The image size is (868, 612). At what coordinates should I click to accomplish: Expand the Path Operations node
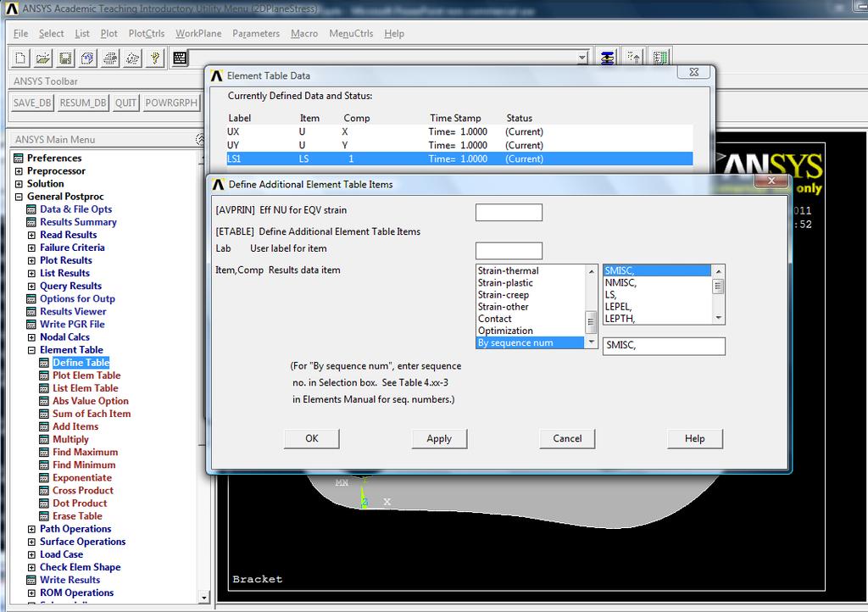click(x=31, y=529)
